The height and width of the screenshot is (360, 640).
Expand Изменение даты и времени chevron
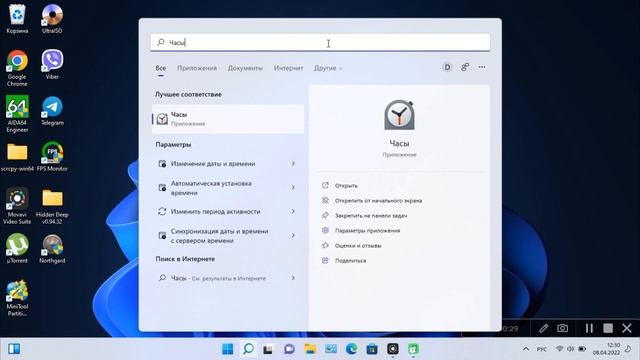tap(293, 164)
